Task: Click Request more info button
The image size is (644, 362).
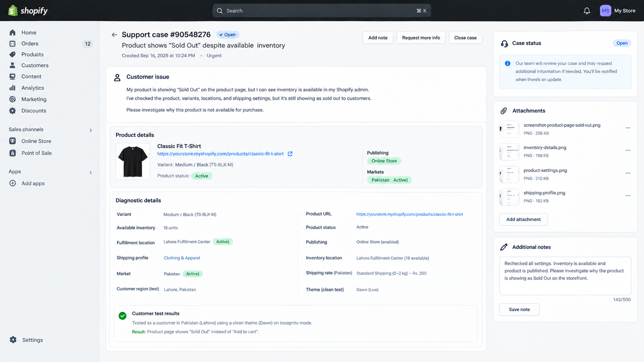Action: 421,38
